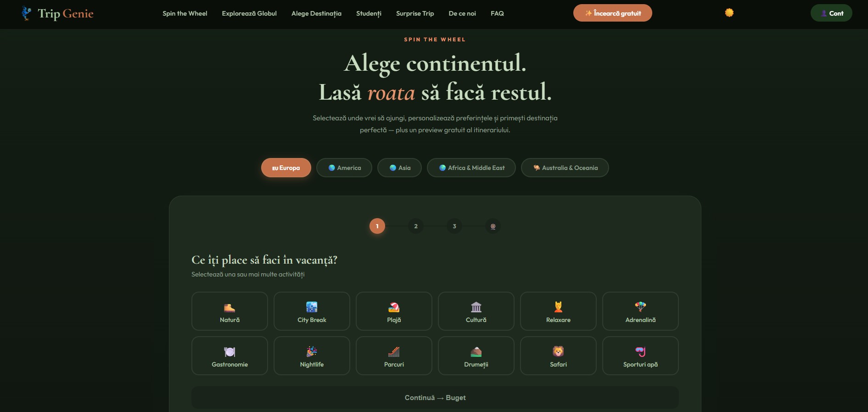The image size is (868, 412).
Task: Pick the Plajă beach umbrella activity
Action: (394, 311)
